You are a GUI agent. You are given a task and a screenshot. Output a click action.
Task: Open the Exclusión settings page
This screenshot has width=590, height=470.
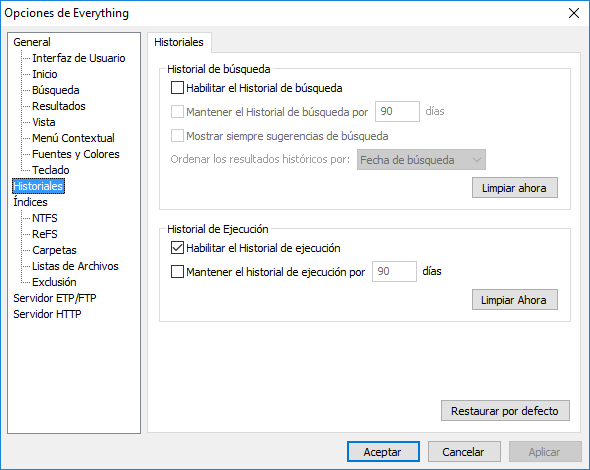pos(54,282)
